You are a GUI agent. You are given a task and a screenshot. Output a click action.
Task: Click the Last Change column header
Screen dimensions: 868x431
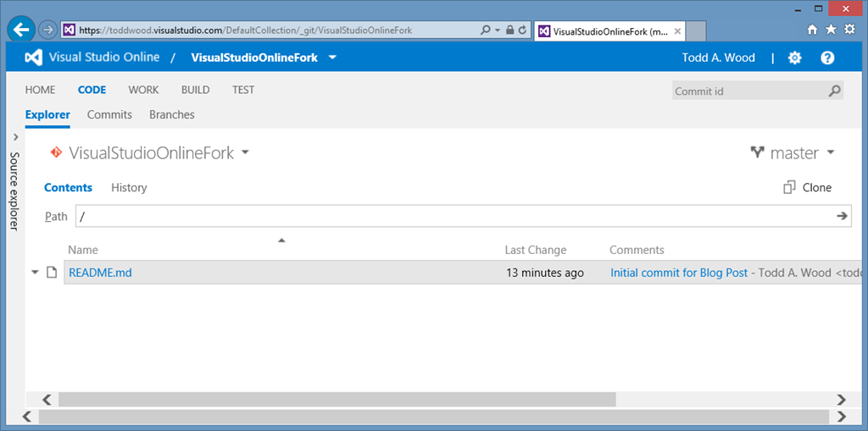tap(536, 250)
